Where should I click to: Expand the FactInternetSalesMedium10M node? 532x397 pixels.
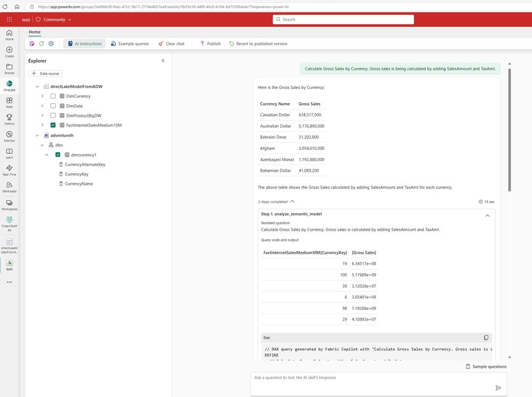43,125
